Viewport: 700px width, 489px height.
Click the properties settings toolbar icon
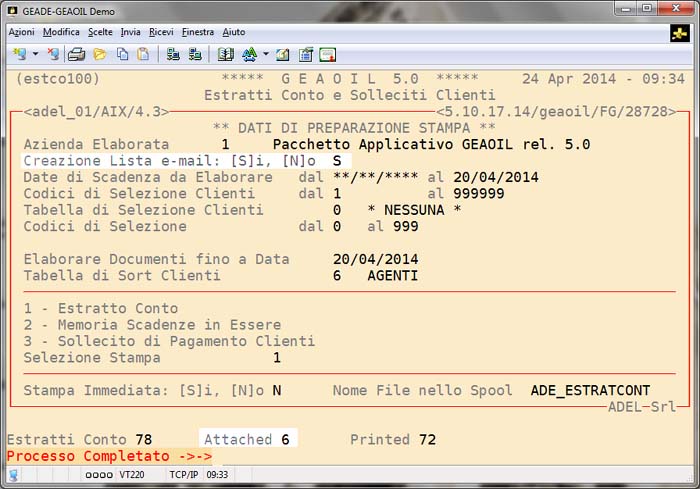tap(306, 54)
